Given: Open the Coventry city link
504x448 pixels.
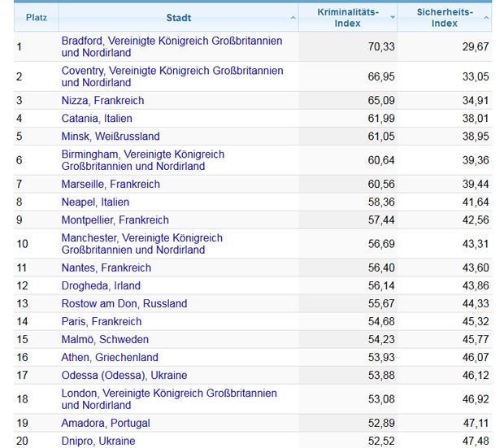Looking at the screenshot, I should [x=172, y=76].
